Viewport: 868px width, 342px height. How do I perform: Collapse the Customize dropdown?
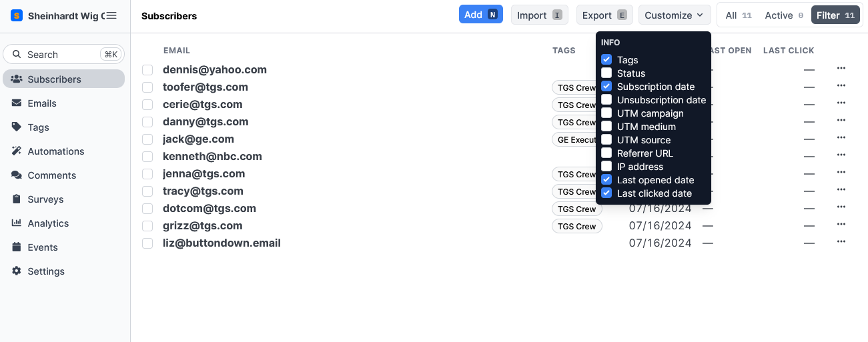point(674,15)
